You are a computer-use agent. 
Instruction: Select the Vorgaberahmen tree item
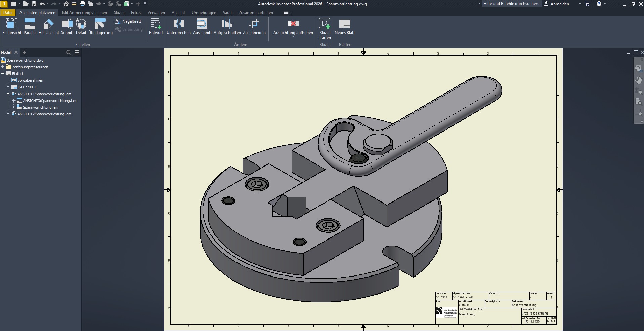[30, 80]
